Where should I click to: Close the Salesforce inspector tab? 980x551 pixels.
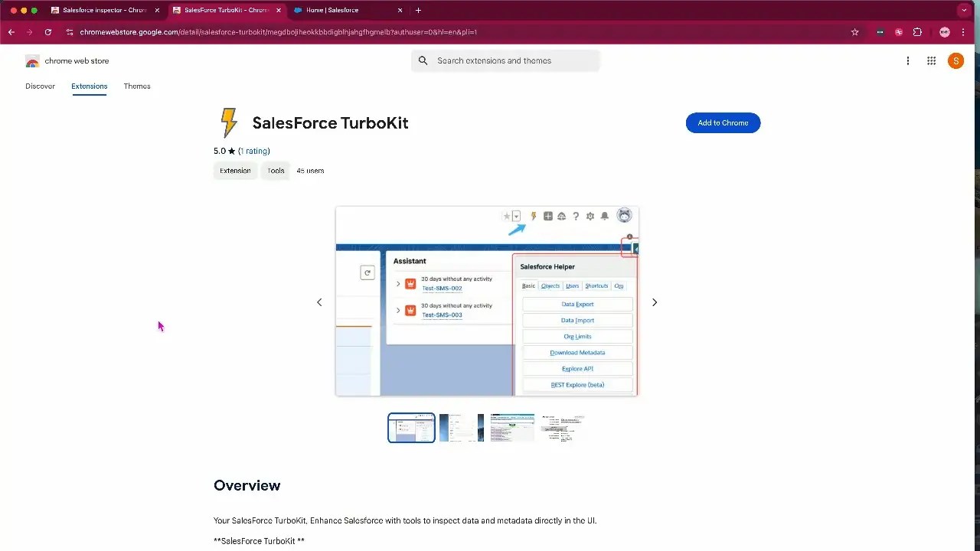pos(157,10)
